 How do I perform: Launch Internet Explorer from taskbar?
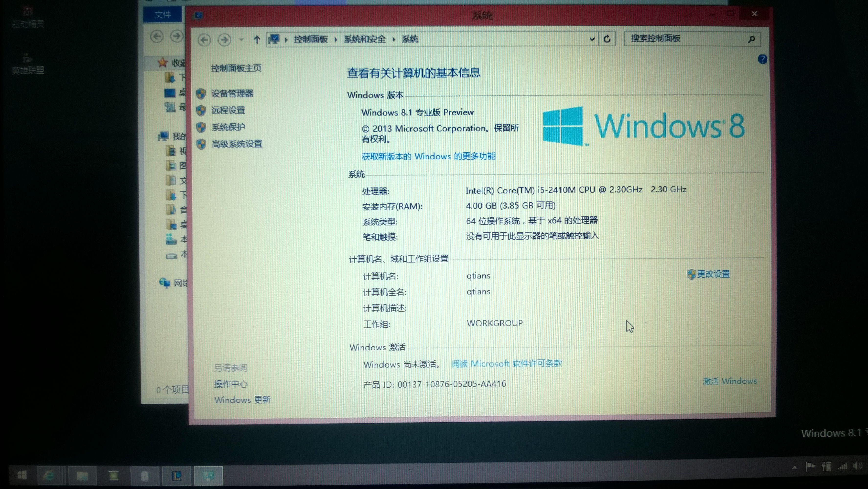pyautogui.click(x=50, y=476)
